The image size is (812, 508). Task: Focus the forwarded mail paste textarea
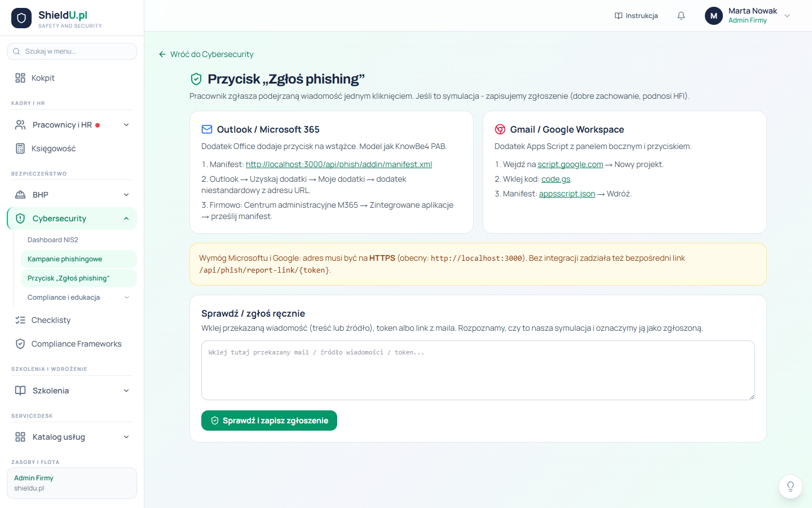point(478,370)
